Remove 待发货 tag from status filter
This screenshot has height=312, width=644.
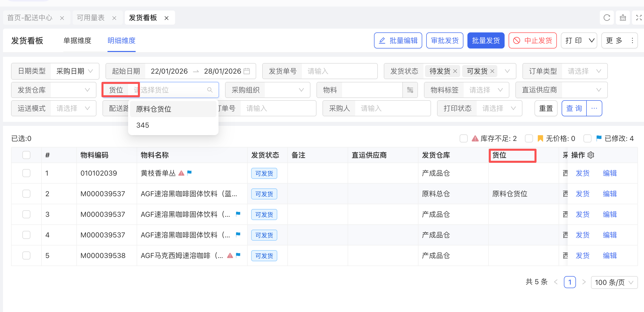(x=455, y=71)
